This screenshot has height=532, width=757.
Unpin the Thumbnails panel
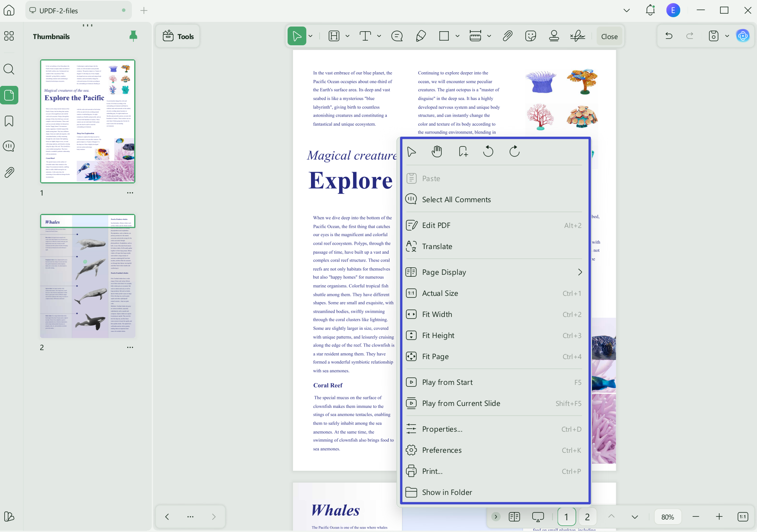click(x=133, y=36)
